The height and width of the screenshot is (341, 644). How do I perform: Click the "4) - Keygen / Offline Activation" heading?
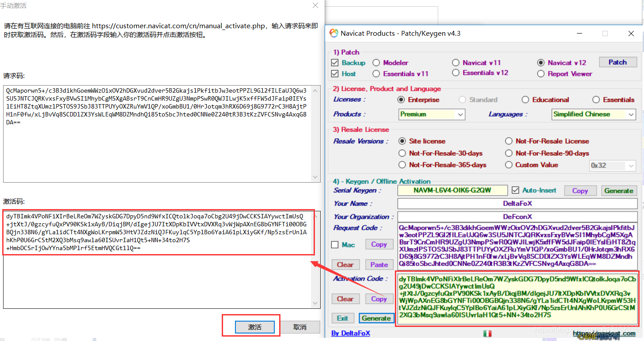(382, 181)
